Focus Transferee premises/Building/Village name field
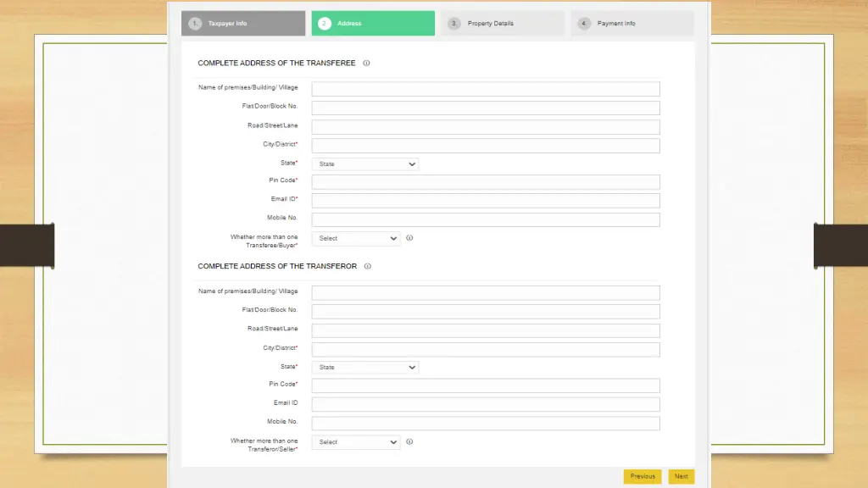The height and width of the screenshot is (488, 868). [486, 89]
